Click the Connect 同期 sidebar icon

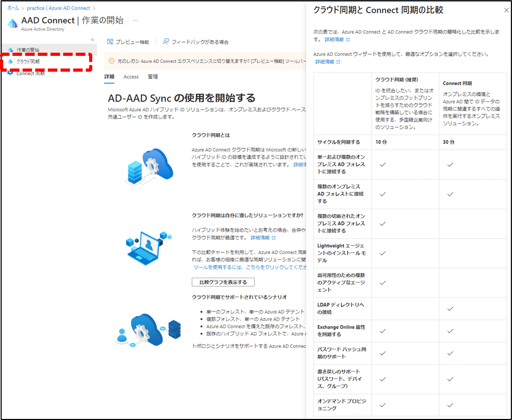click(10, 73)
